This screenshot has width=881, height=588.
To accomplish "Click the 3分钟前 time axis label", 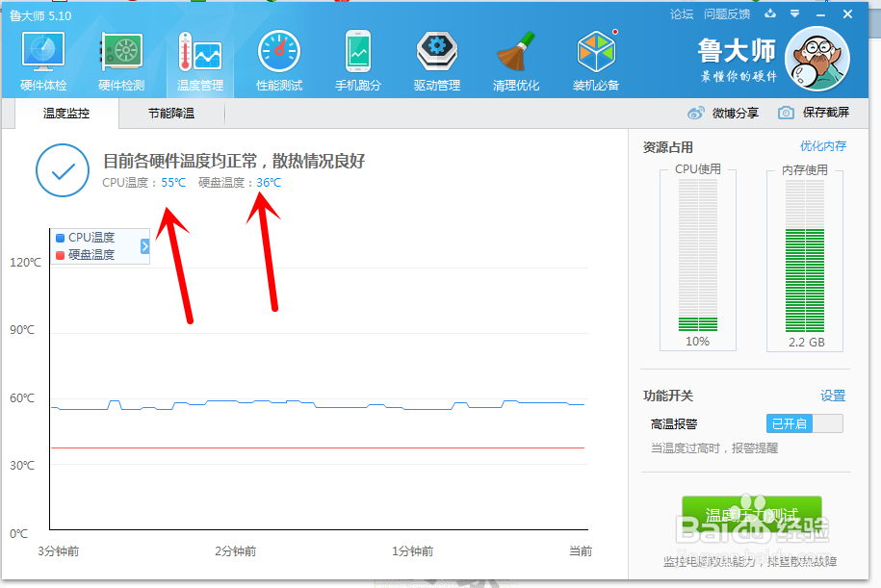I will [x=59, y=551].
